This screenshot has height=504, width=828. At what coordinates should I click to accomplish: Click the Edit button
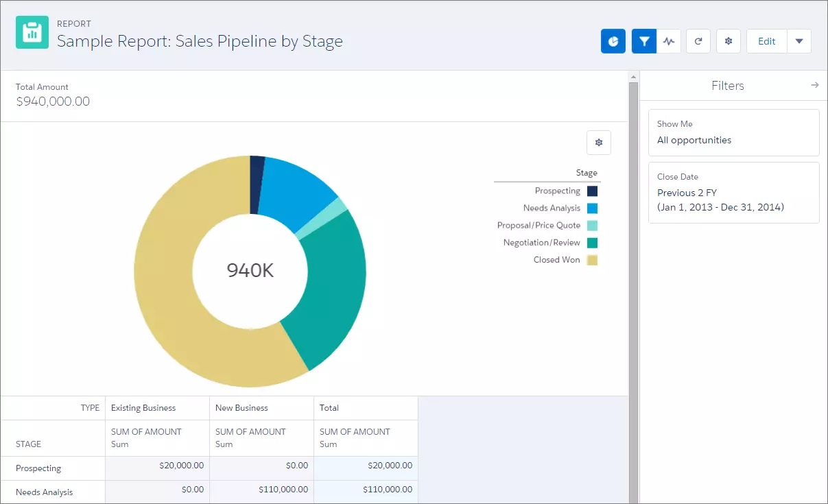click(x=766, y=41)
